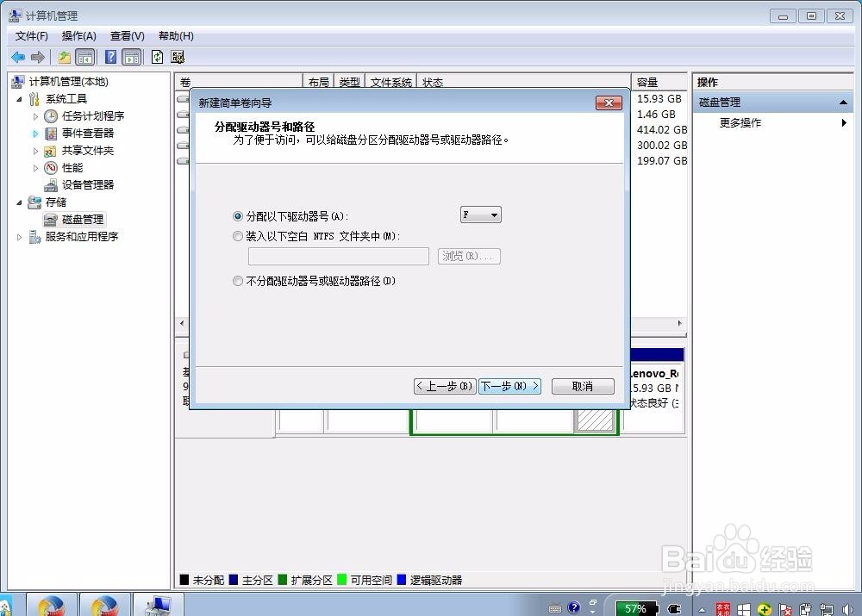Click the 系统工具 tree icon
This screenshot has height=616, width=862.
(34, 99)
